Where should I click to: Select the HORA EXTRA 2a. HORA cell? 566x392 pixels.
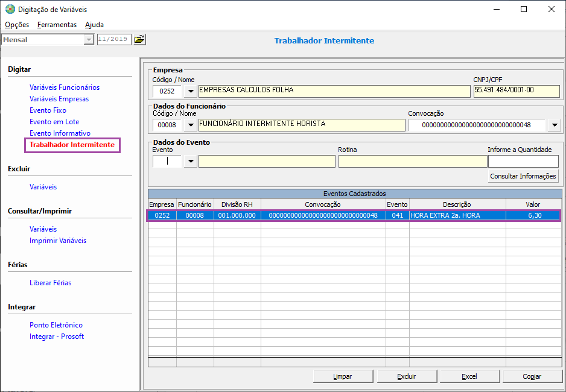pyautogui.click(x=457, y=215)
